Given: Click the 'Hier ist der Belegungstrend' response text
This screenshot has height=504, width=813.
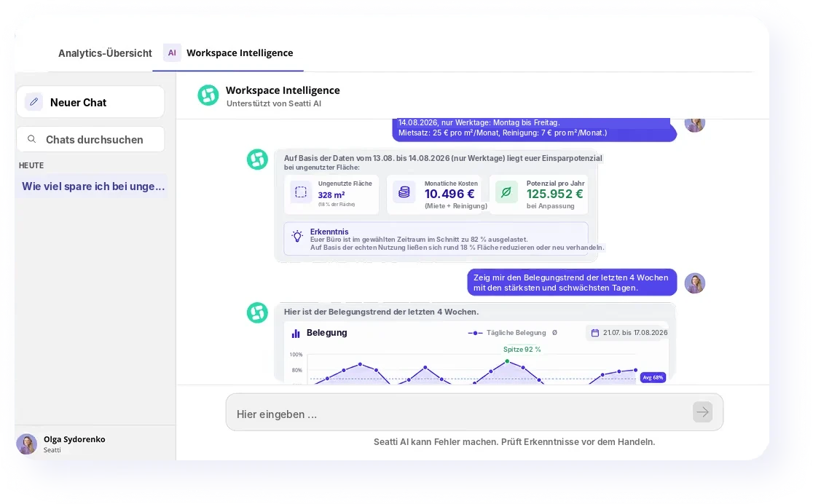Looking at the screenshot, I should pyautogui.click(x=381, y=312).
